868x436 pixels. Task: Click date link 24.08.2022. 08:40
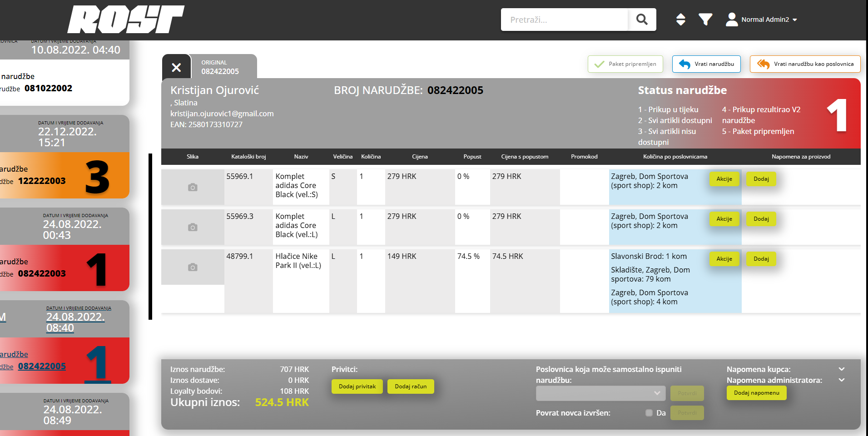(x=75, y=322)
